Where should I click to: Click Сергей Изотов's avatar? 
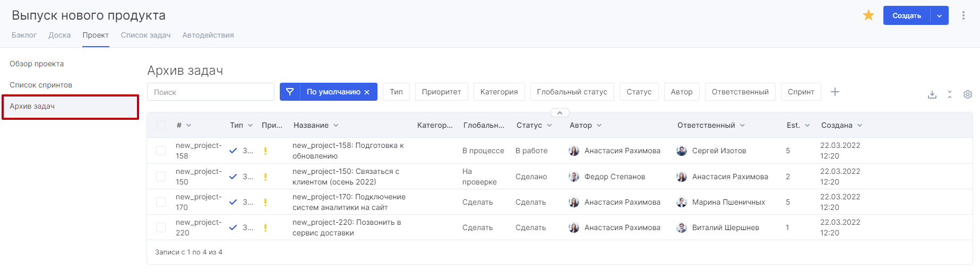click(x=682, y=151)
